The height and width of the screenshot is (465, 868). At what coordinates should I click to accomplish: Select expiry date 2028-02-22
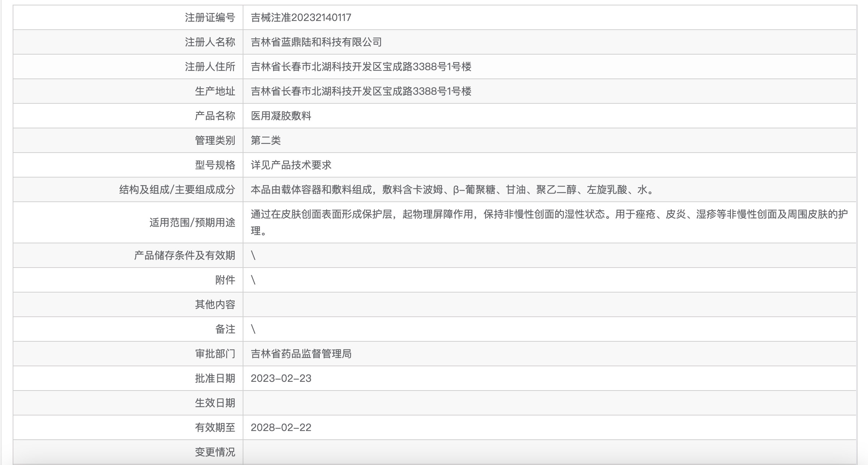click(281, 427)
